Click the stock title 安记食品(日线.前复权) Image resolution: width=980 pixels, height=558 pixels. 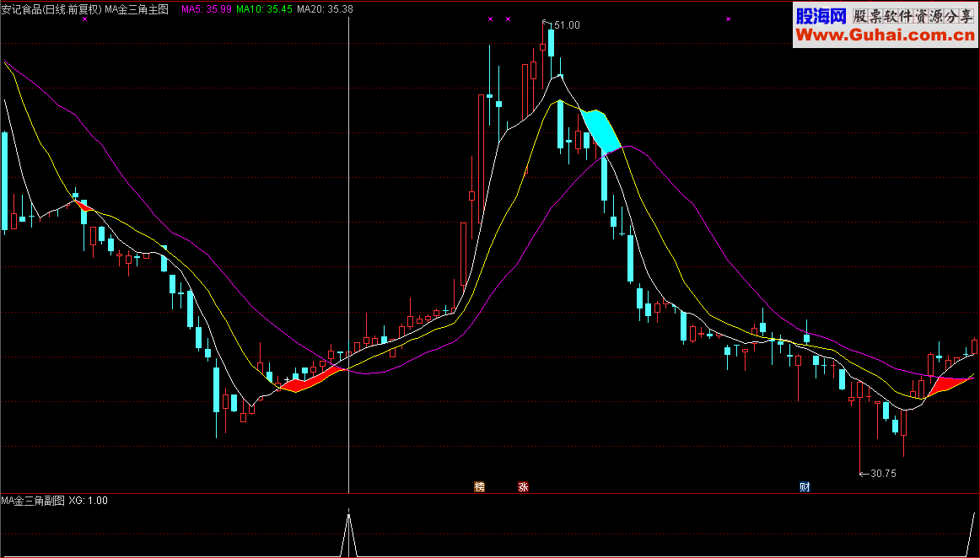tap(51, 9)
